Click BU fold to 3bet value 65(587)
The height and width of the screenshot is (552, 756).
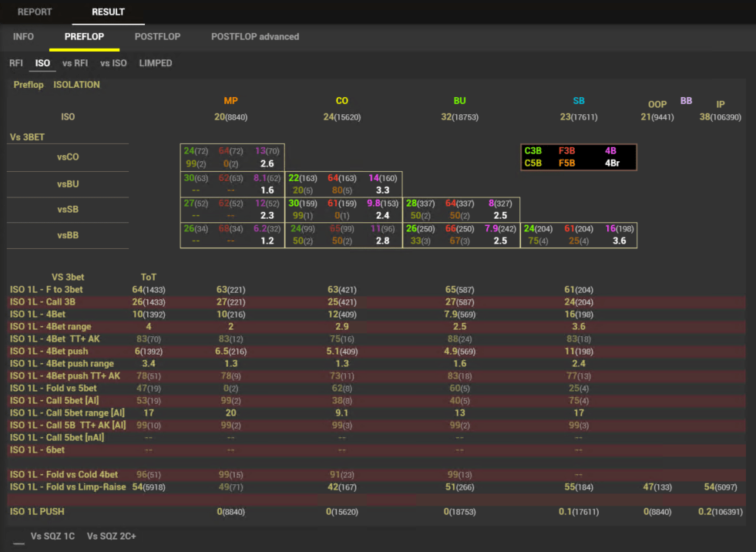459,290
